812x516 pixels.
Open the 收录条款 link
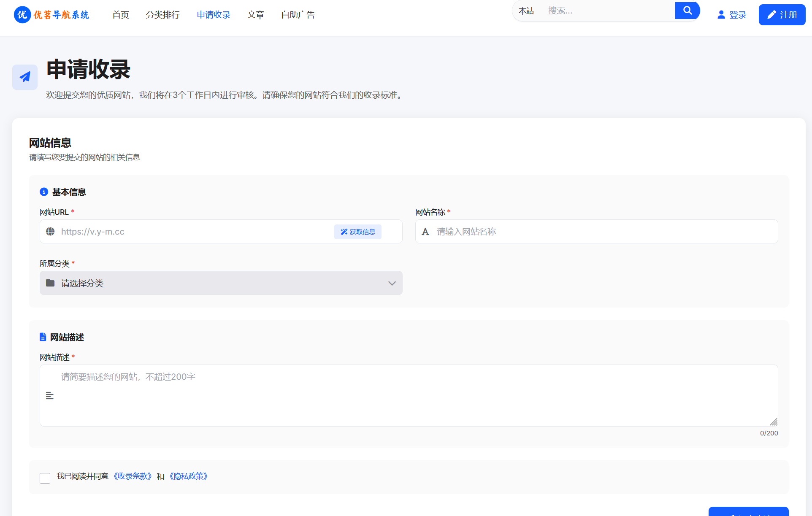[133, 476]
